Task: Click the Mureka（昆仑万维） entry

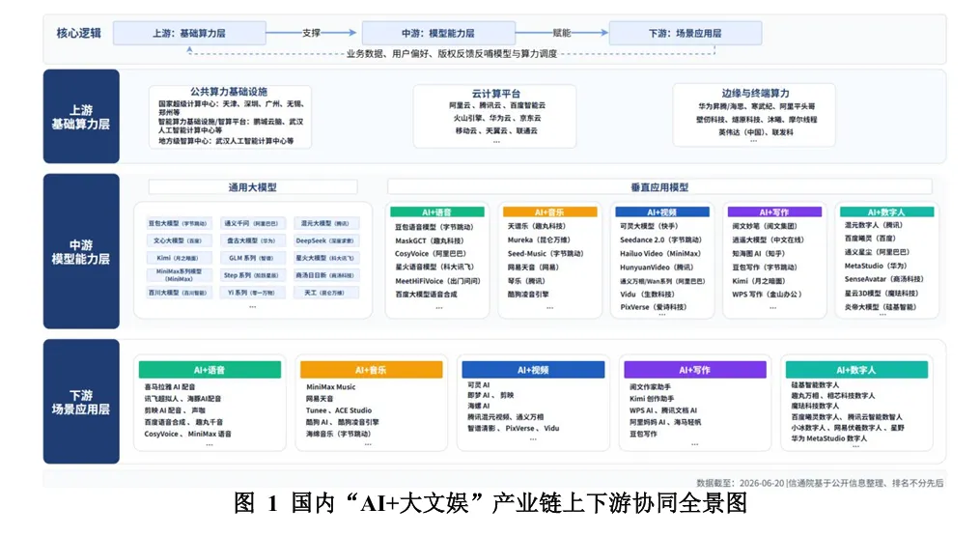Action: tap(538, 240)
